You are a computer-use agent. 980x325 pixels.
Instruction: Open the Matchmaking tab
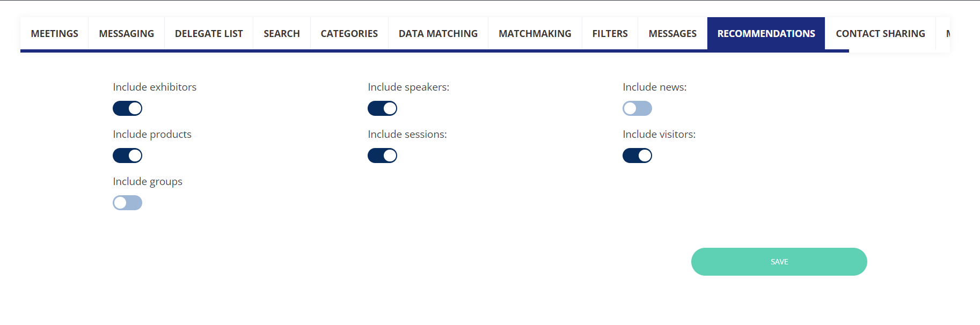(x=535, y=34)
